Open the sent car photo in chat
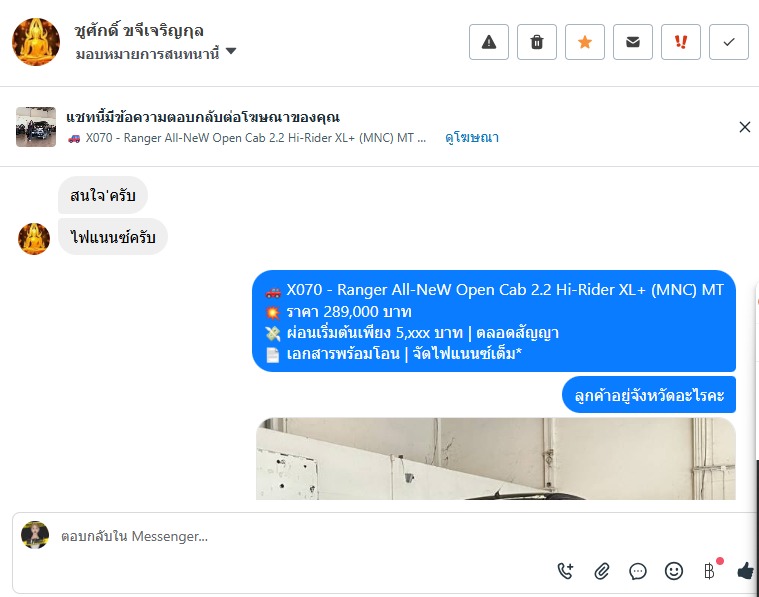The image size is (759, 597). click(496, 459)
